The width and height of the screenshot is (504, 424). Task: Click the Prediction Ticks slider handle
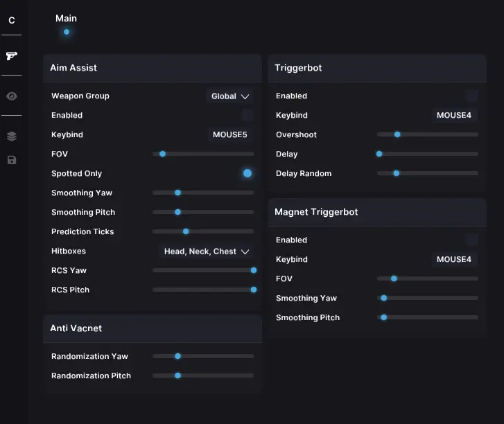click(x=186, y=231)
